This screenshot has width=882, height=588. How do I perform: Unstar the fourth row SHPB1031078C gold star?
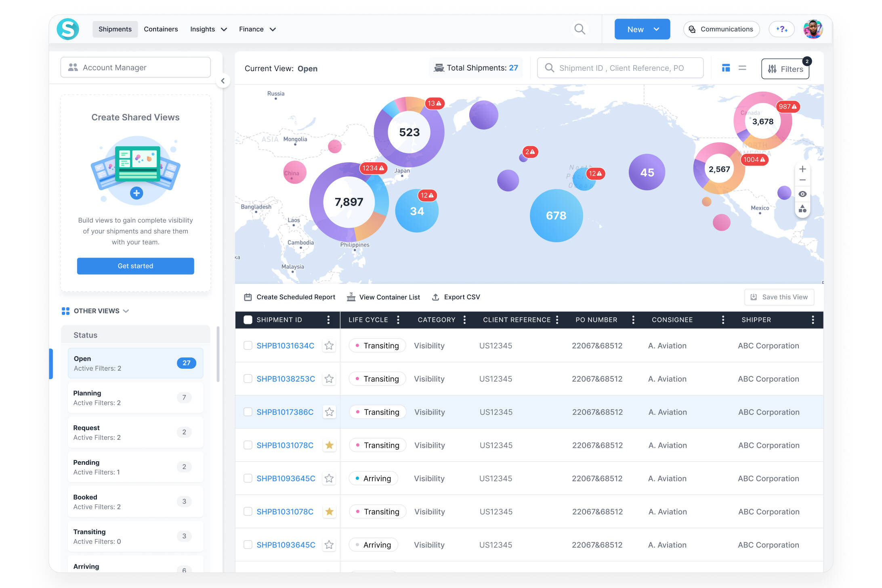click(x=330, y=445)
